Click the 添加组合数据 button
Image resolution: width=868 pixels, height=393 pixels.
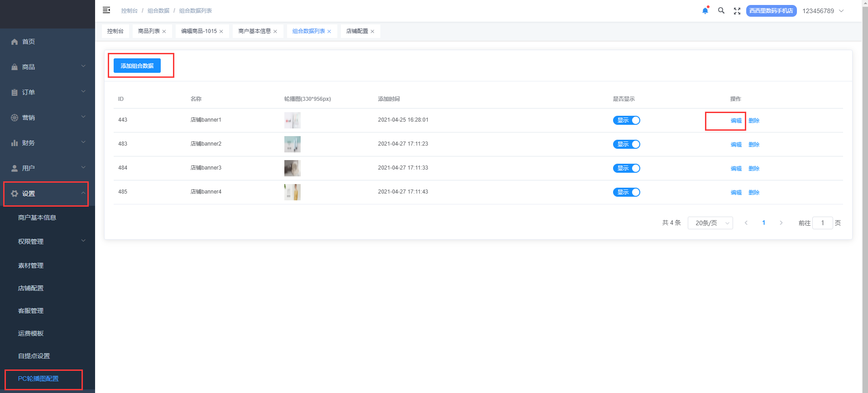click(x=137, y=66)
